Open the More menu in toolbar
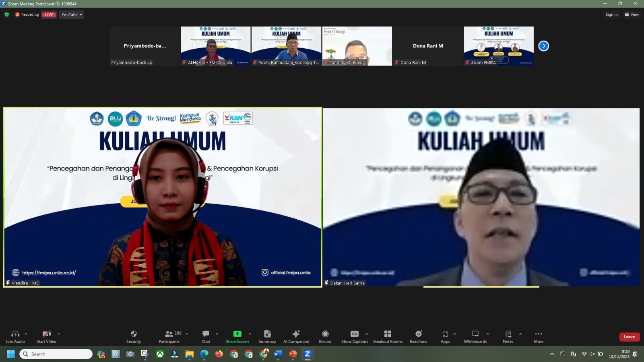Image resolution: width=644 pixels, height=362 pixels. click(x=538, y=336)
